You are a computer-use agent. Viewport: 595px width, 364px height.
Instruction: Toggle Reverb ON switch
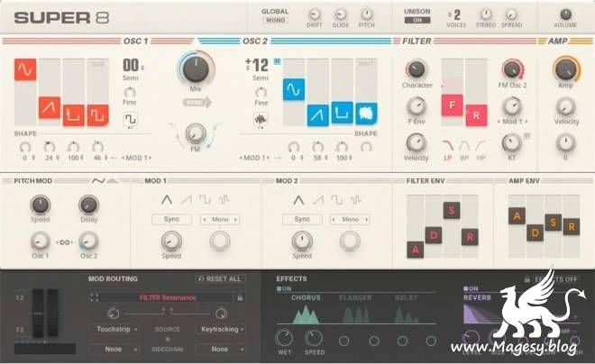[x=471, y=288]
